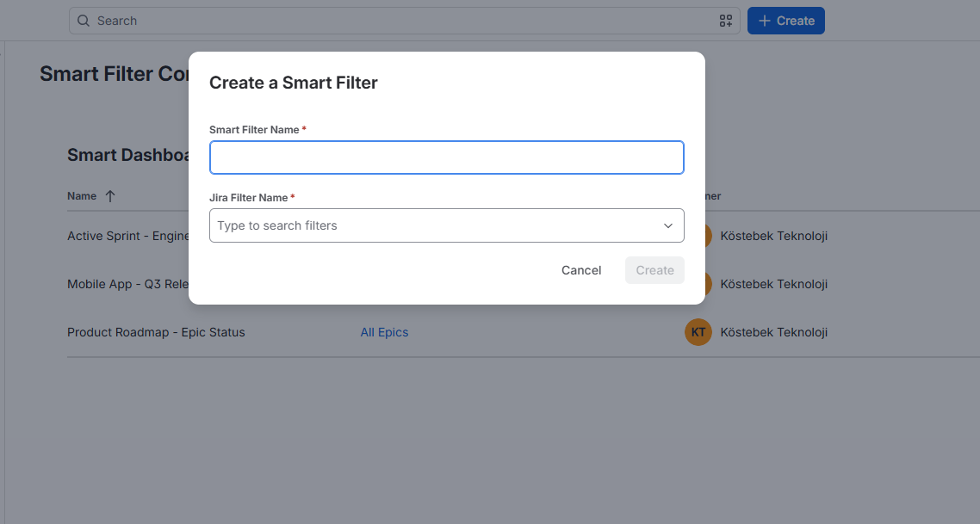The height and width of the screenshot is (524, 980).
Task: Click the Smart Filter Name label
Action: (x=254, y=130)
